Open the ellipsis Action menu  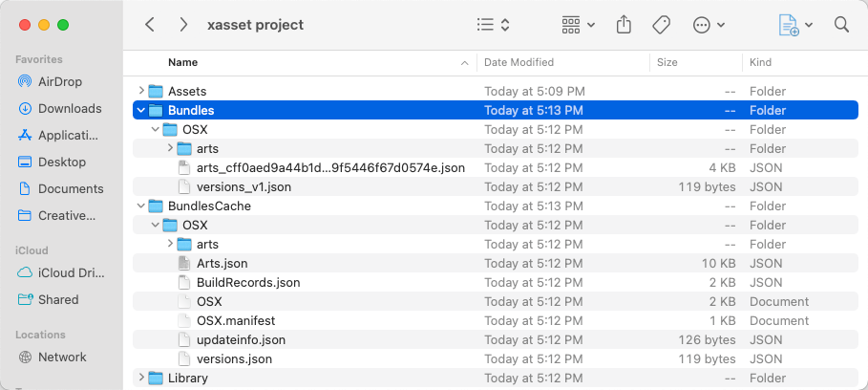708,25
